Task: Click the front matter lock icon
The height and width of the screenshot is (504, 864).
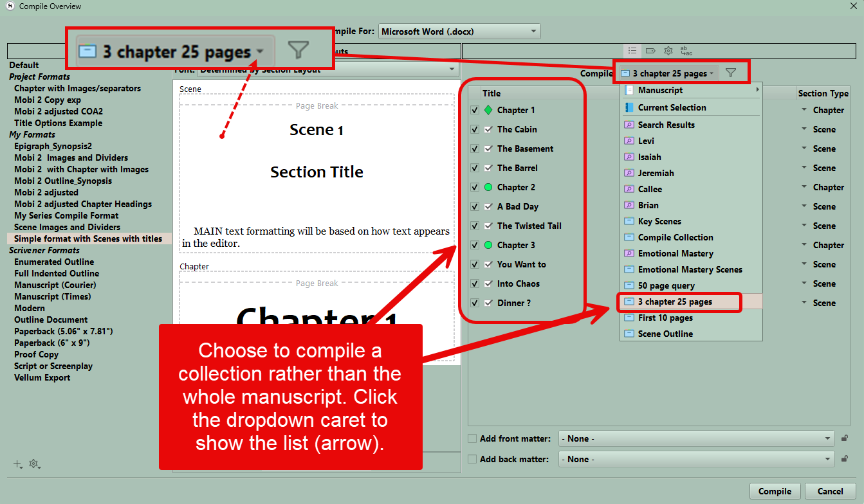Action: point(845,438)
